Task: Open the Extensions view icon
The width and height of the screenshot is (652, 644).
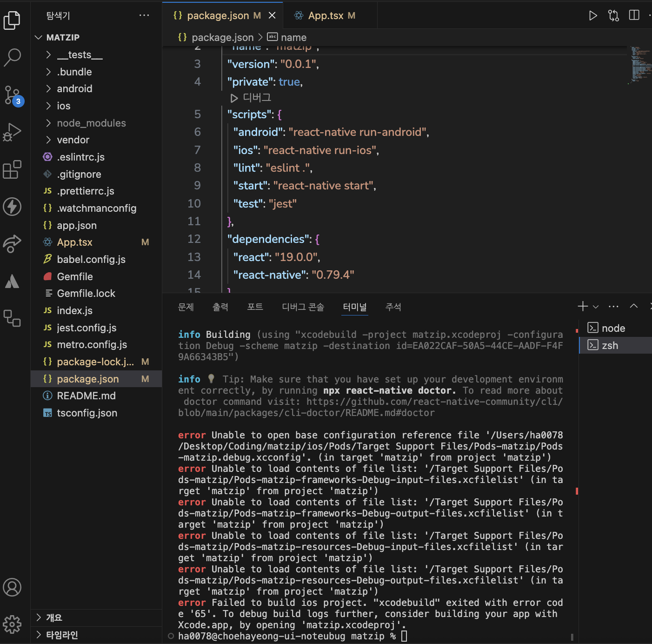Action: click(12, 169)
